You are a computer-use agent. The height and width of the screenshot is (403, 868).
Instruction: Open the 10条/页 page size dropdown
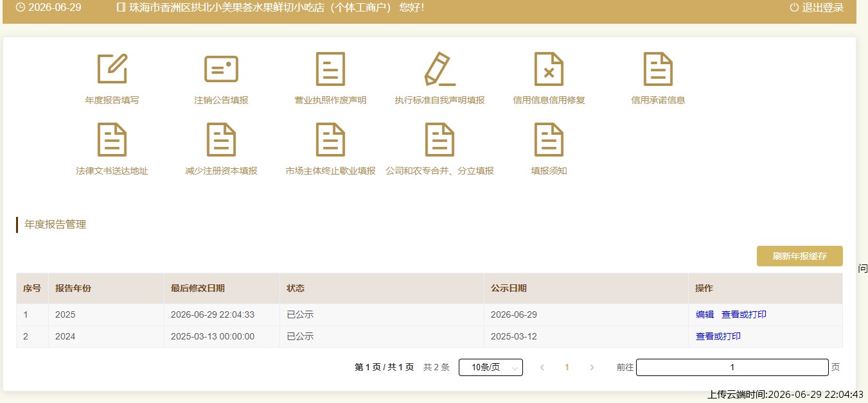(x=491, y=367)
